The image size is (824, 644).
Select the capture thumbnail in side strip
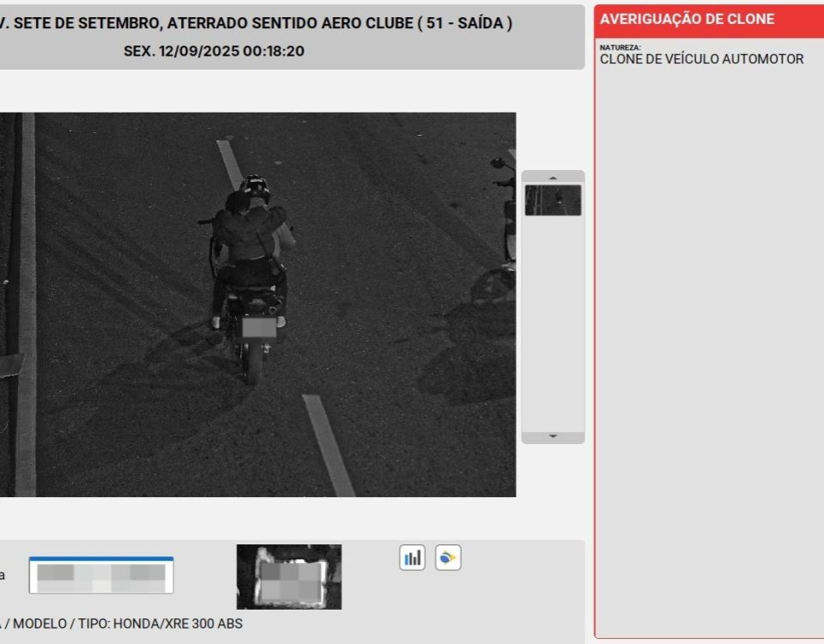[x=553, y=200]
